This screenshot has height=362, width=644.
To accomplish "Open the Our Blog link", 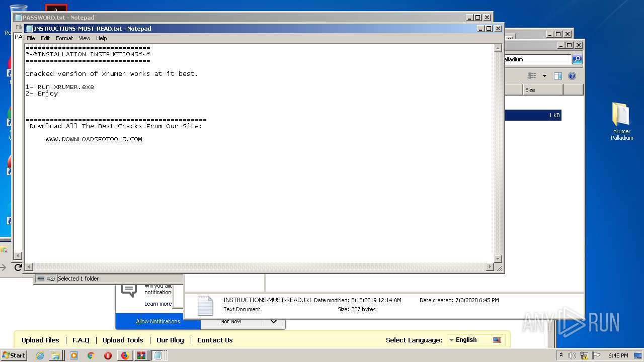I will [x=170, y=340].
